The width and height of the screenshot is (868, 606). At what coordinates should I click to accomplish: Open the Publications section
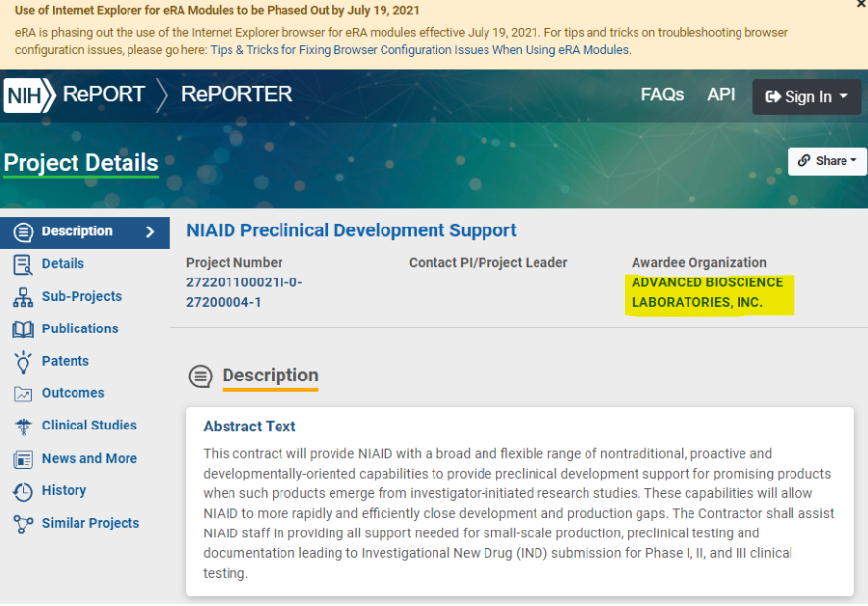(80, 328)
